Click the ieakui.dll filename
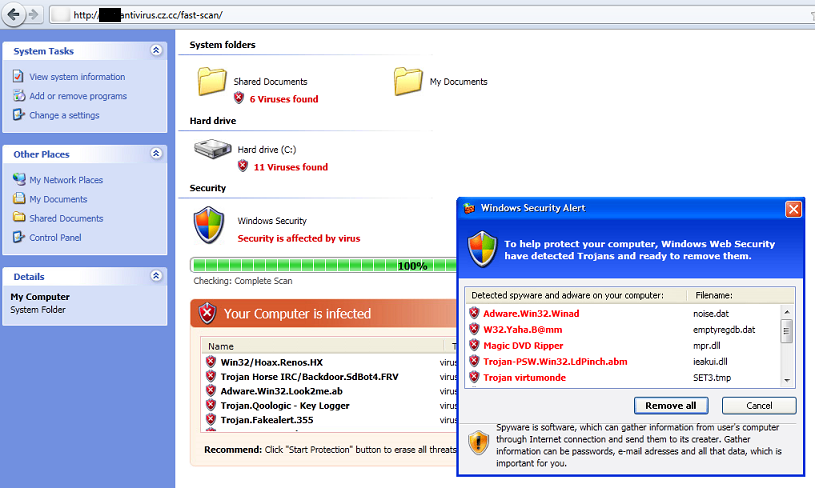 click(710, 362)
